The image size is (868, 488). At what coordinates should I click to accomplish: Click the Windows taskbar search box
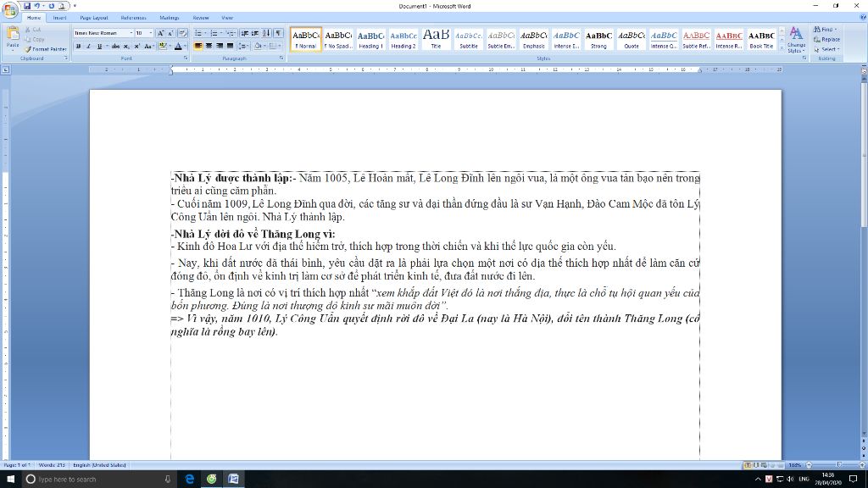(x=93, y=480)
